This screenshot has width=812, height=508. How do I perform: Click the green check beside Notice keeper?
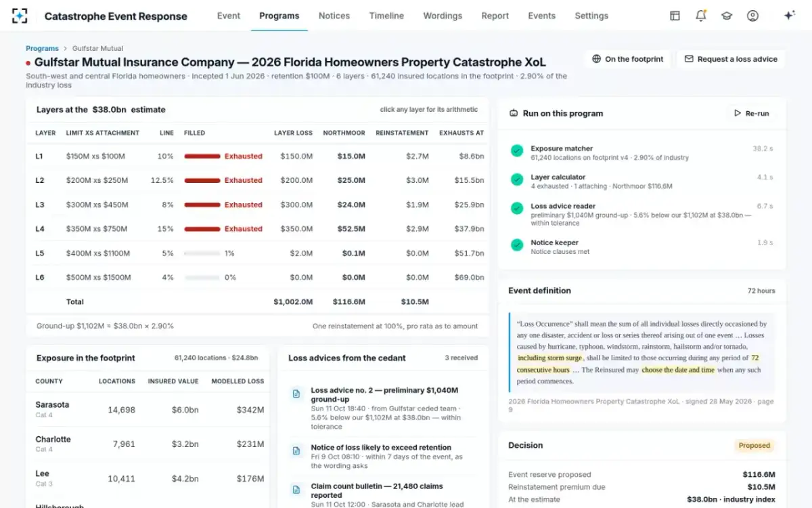[x=517, y=245]
